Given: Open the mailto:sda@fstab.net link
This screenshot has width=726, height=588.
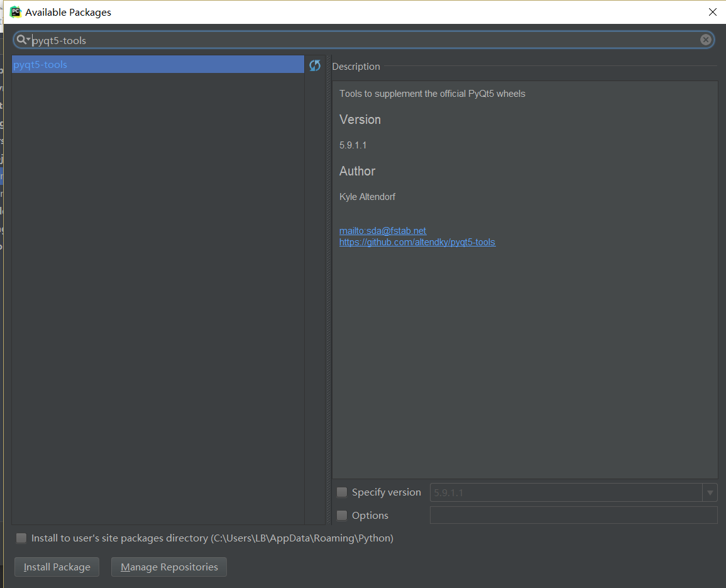Looking at the screenshot, I should [x=382, y=231].
